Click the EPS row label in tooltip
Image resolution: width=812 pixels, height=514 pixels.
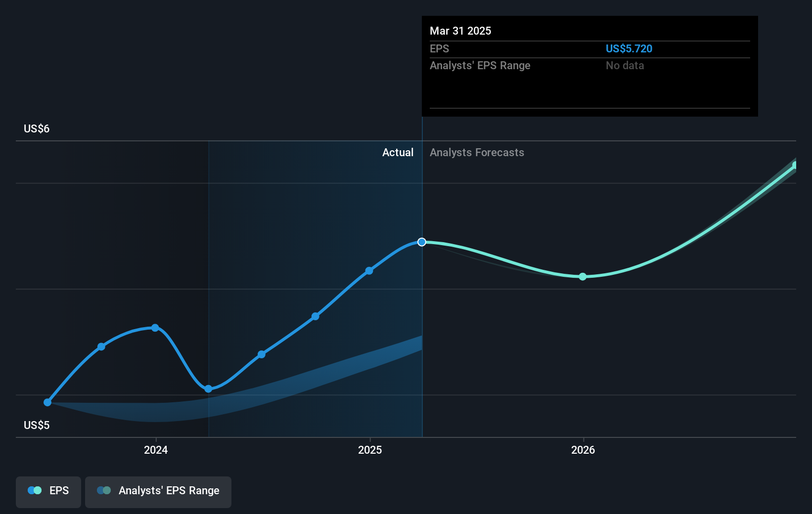click(x=439, y=48)
